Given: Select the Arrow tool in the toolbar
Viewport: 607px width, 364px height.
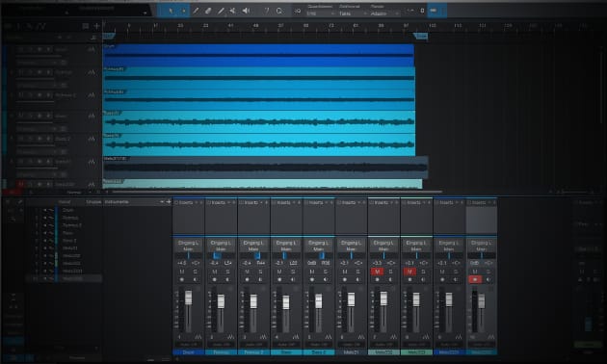Looking at the screenshot, I should tap(171, 11).
